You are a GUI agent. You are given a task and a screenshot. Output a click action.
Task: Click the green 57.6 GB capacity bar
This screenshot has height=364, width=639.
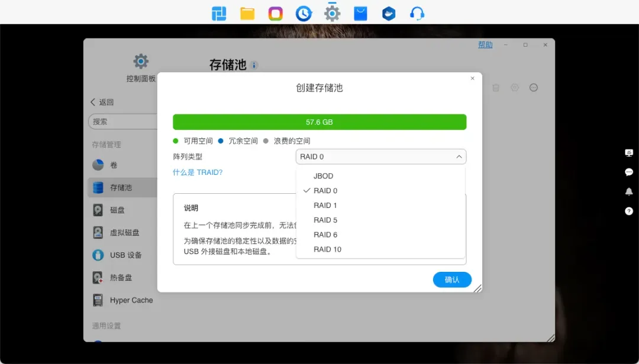(x=319, y=122)
